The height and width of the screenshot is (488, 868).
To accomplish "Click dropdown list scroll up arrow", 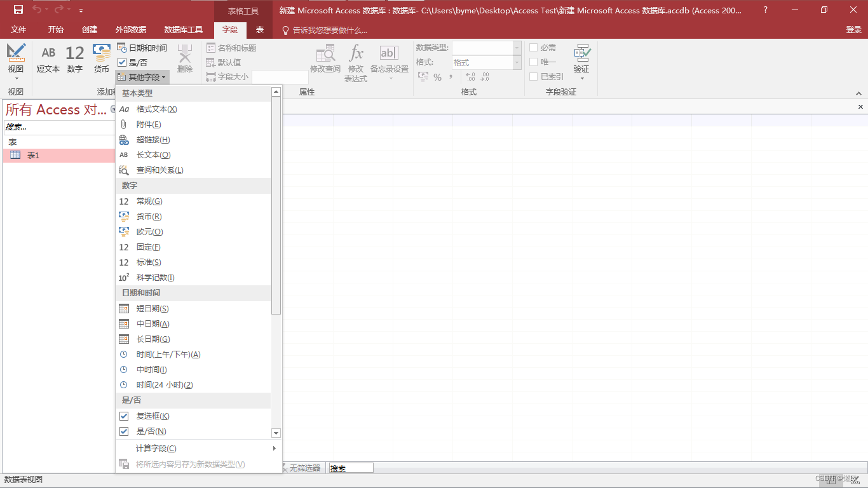I will 276,91.
